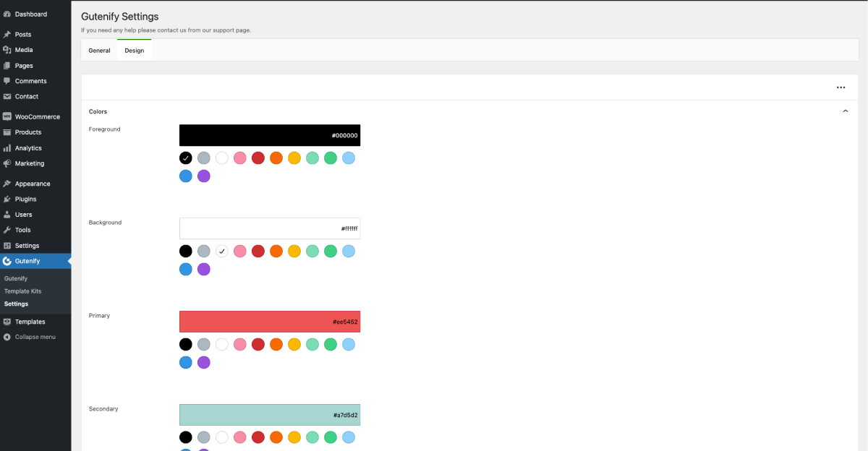Open the Plugins menu label
The width and height of the screenshot is (868, 451).
(x=25, y=199)
